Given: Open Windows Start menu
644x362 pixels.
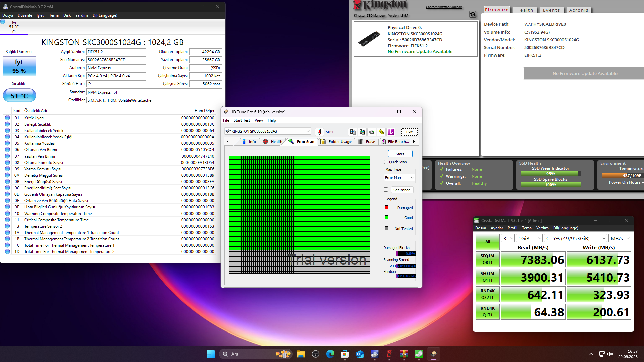Looking at the screenshot, I should point(211,354).
